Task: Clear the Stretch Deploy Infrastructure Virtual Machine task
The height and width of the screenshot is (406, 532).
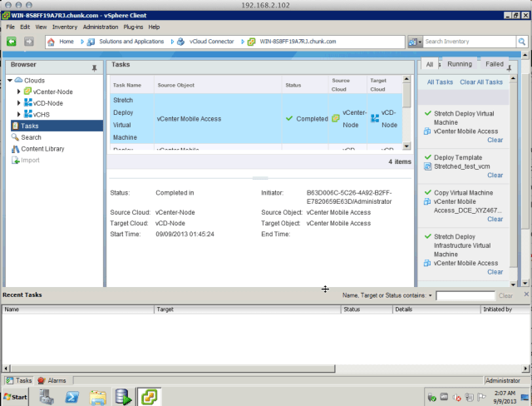Action: [495, 272]
